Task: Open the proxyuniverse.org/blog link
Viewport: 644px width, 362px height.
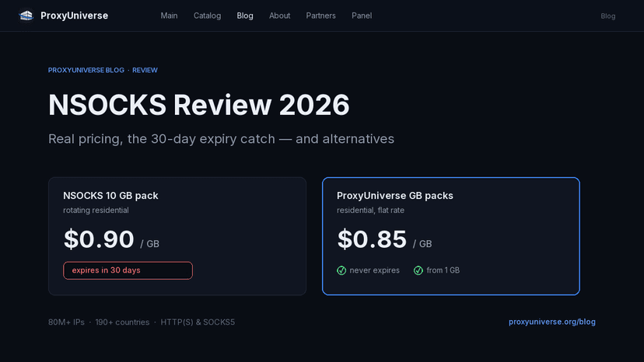Action: 552,322
